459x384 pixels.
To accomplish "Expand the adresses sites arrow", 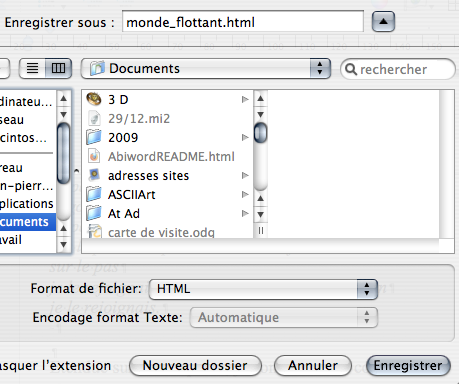I will tap(245, 175).
